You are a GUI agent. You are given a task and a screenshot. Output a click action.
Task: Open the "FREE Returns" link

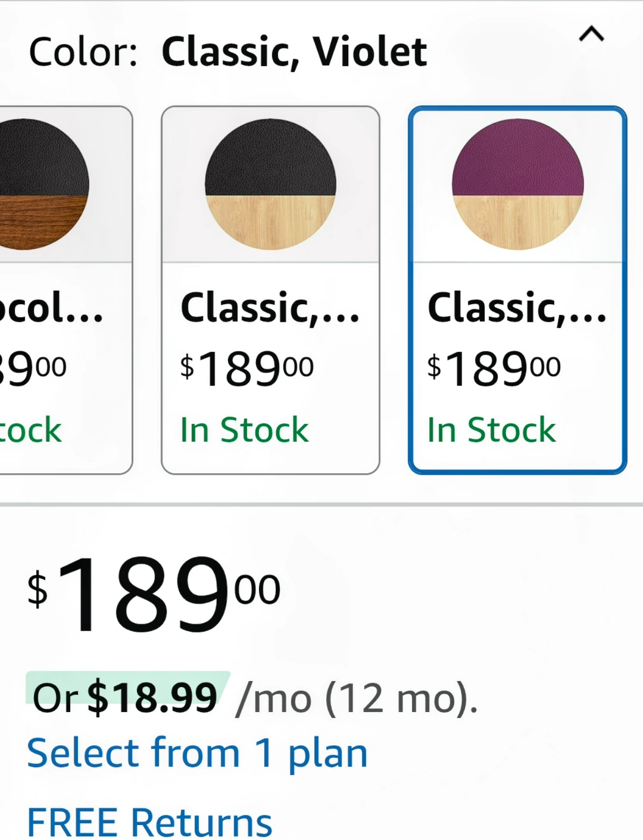149,822
